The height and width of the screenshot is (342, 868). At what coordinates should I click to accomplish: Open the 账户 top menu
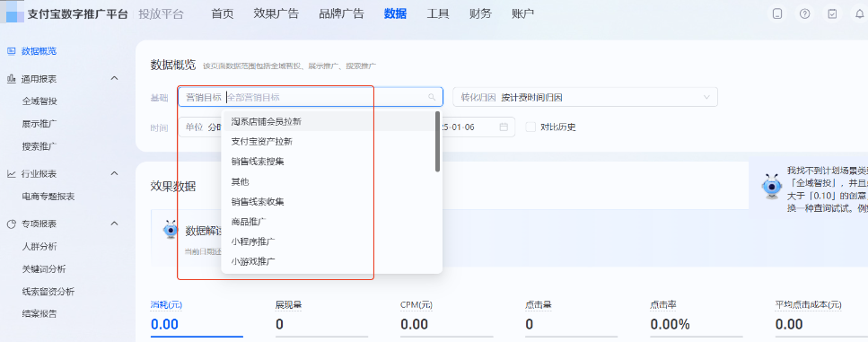[522, 13]
